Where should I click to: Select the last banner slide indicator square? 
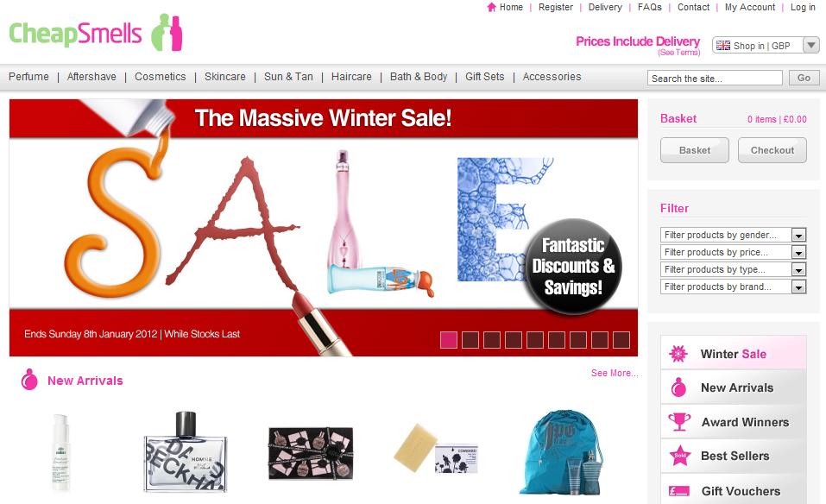(x=621, y=340)
